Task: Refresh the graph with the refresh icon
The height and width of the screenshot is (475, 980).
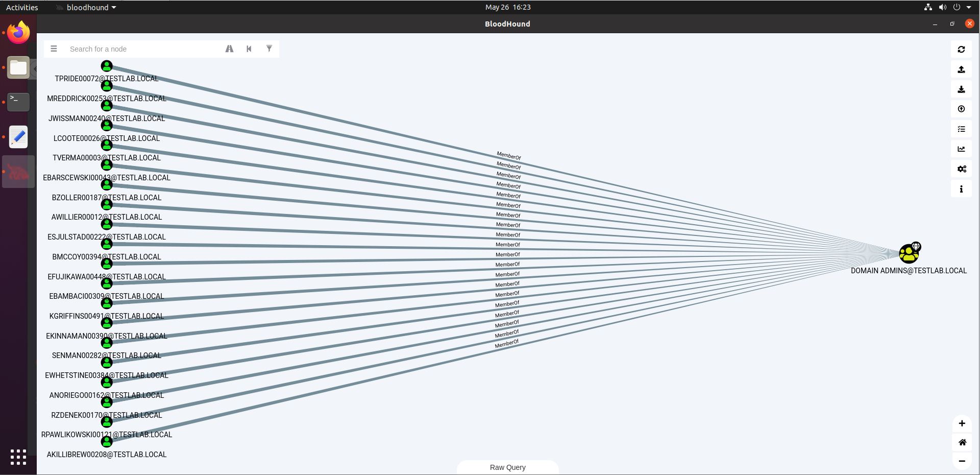Action: pyautogui.click(x=961, y=50)
